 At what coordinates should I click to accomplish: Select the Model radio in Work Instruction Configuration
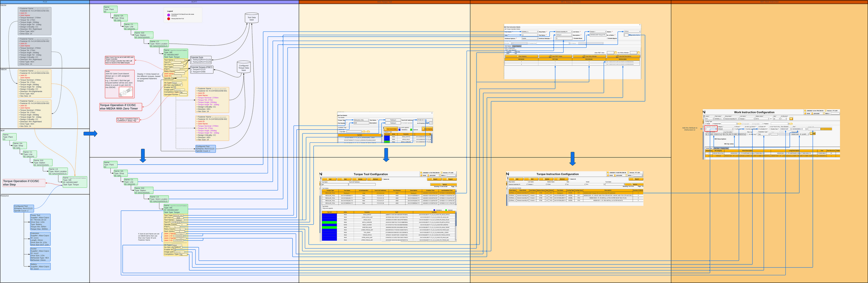(x=706, y=124)
